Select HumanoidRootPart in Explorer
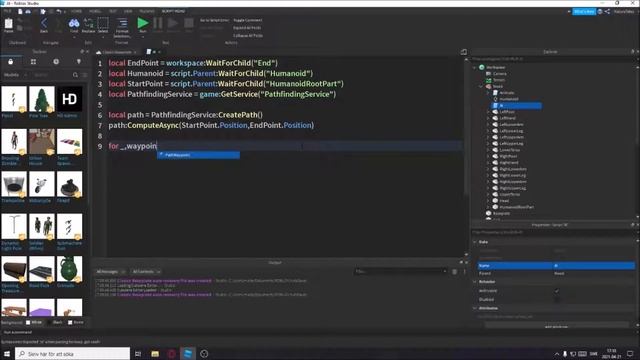The width and height of the screenshot is (640, 360). click(x=516, y=207)
